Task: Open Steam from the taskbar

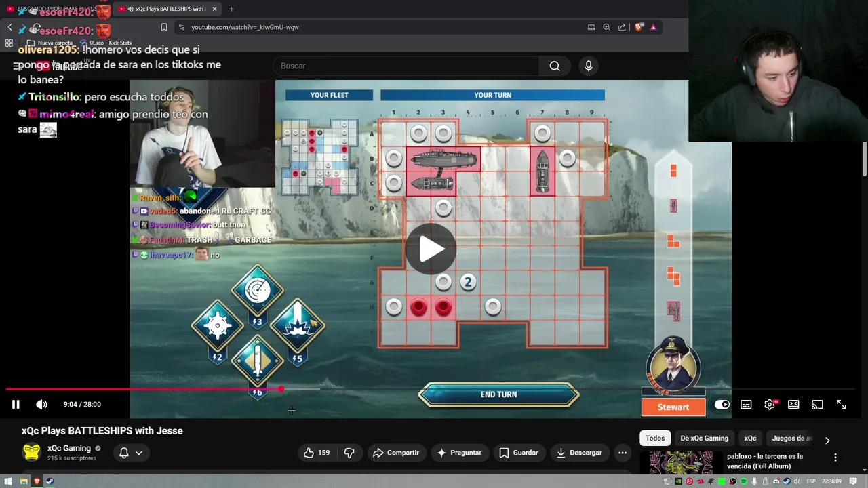Action: 50,481
